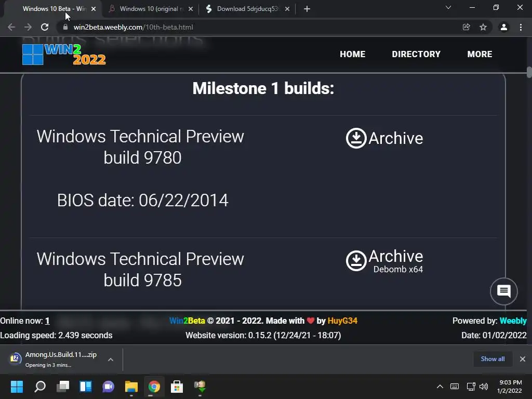Open HOME in site navigation
The width and height of the screenshot is (532, 399).
353,54
